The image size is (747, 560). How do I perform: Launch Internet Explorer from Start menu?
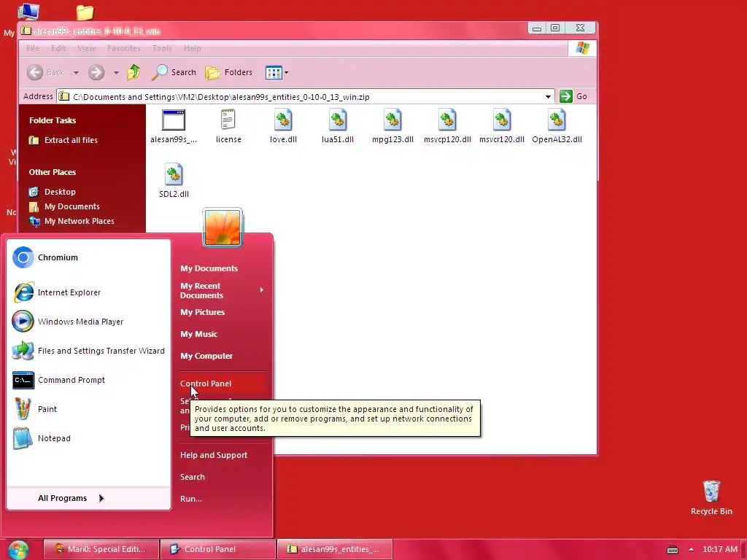(x=88, y=292)
